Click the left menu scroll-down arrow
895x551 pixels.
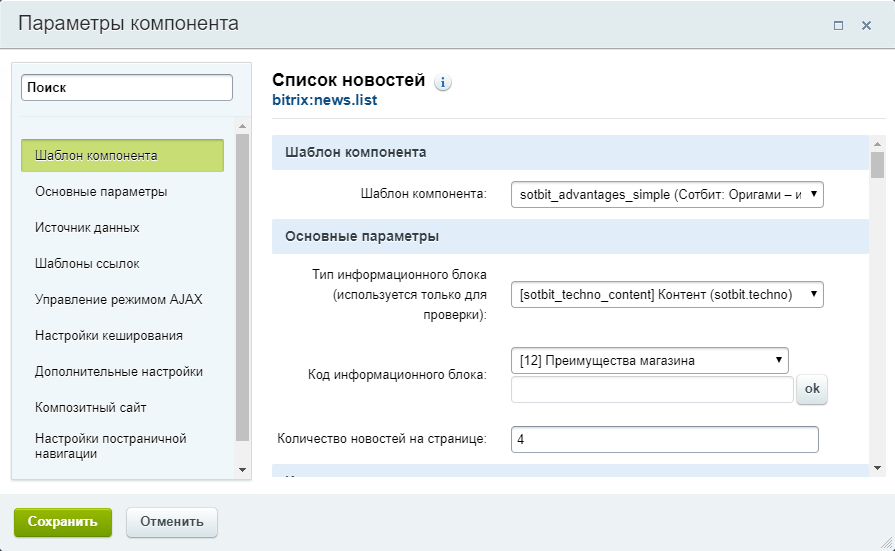click(x=242, y=470)
